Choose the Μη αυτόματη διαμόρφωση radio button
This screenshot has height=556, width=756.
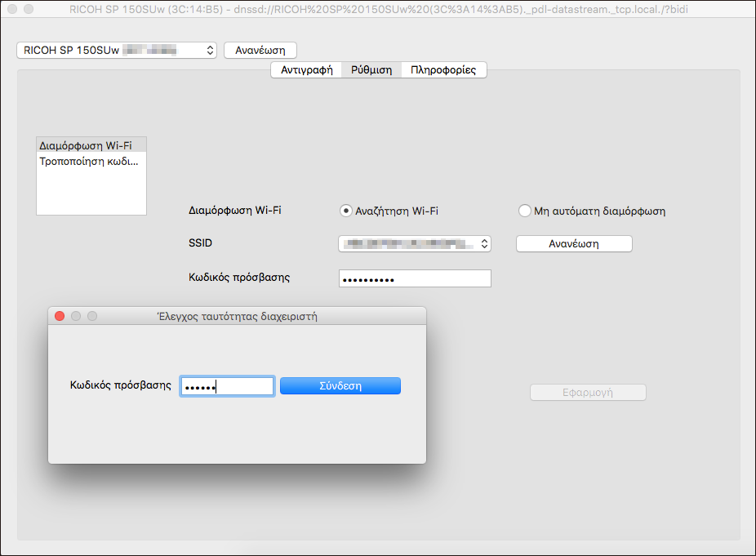[x=525, y=211]
